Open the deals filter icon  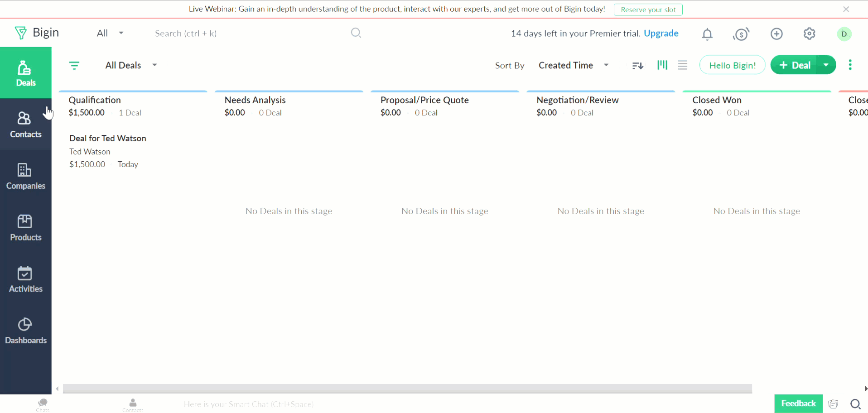click(74, 66)
